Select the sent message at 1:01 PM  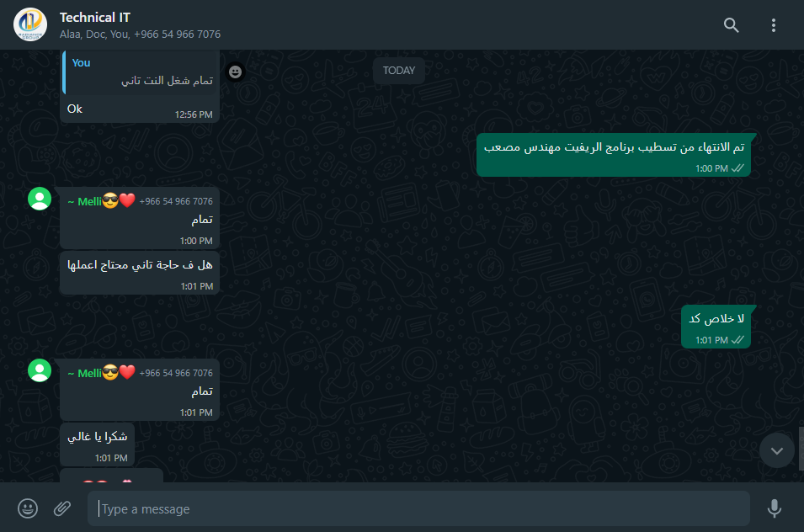[716, 327]
